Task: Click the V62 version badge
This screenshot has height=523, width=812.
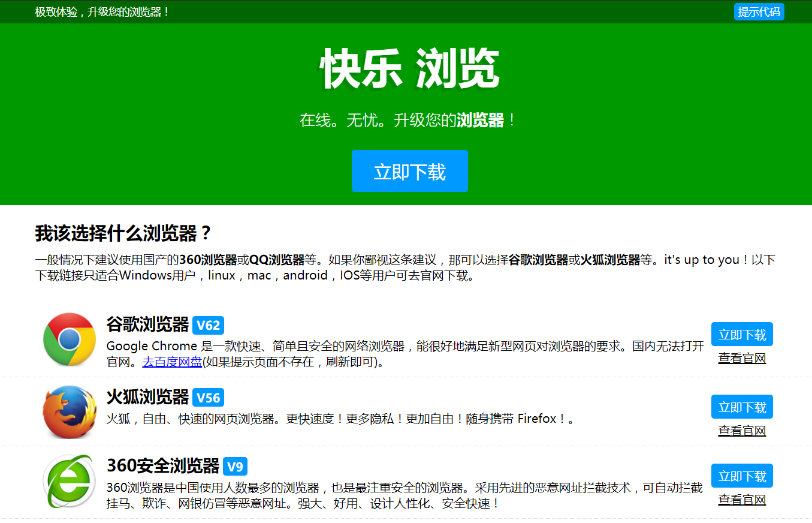Action: tap(208, 326)
